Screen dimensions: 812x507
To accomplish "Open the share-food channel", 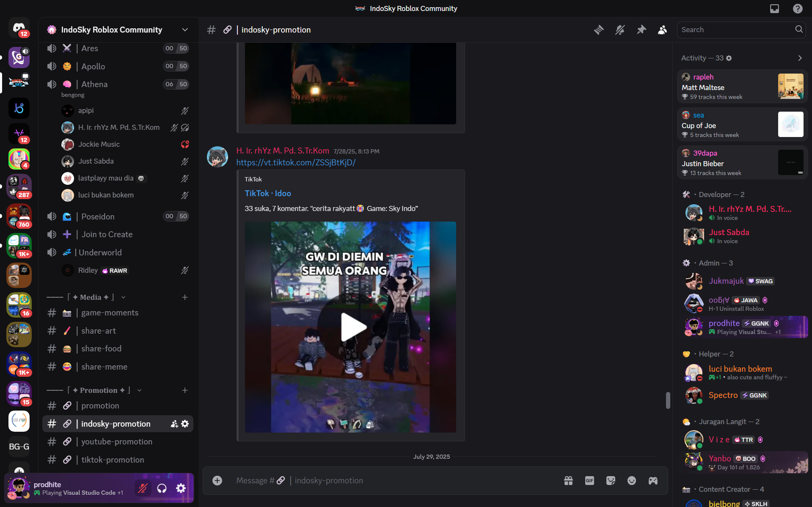I will (x=118, y=349).
